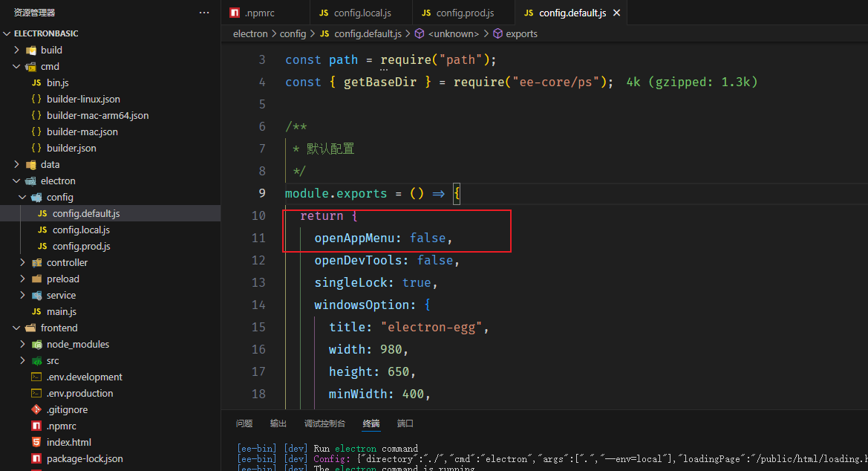The image size is (868, 471).
Task: Click the "electron-egg" title string
Action: (431, 327)
